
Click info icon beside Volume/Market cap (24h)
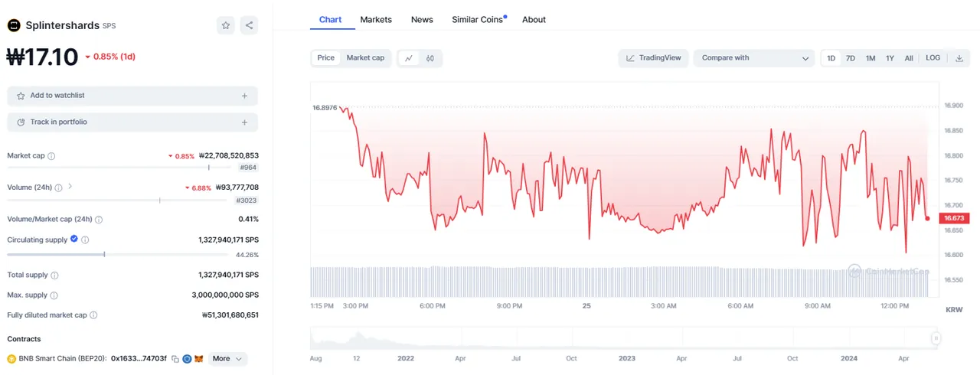[99, 220]
